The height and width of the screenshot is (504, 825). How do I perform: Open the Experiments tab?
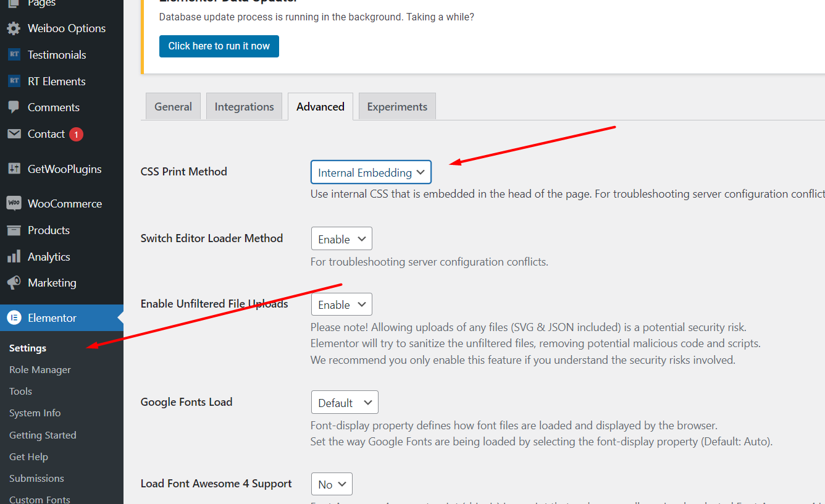pyautogui.click(x=397, y=106)
